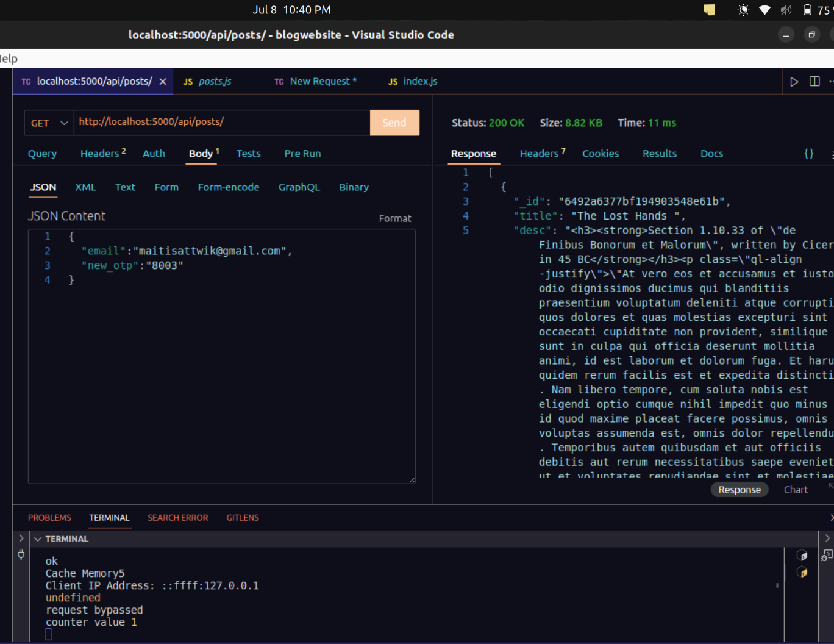Close the localhost:5000/api/posts/ tab

click(x=163, y=82)
